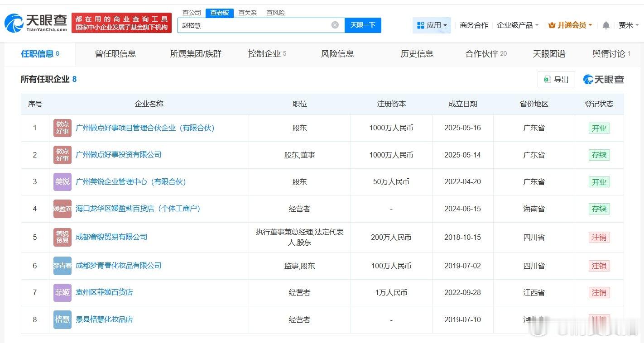Click the 商务合作 link

474,25
